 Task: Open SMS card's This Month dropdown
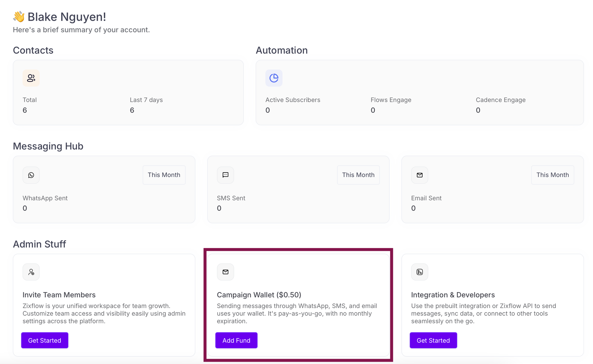click(x=358, y=175)
